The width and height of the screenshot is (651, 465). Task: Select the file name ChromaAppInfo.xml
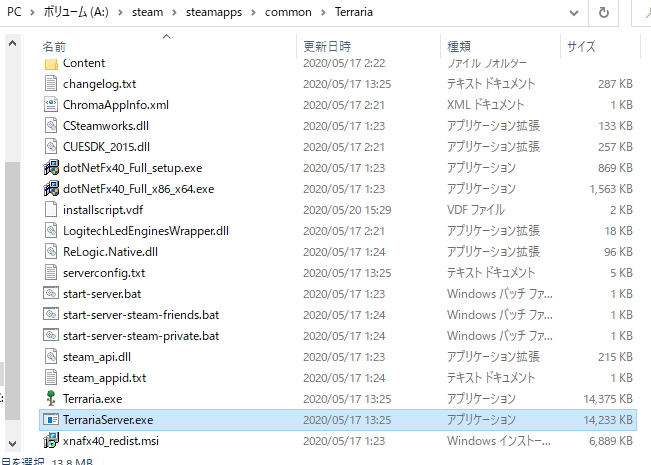coord(116,105)
